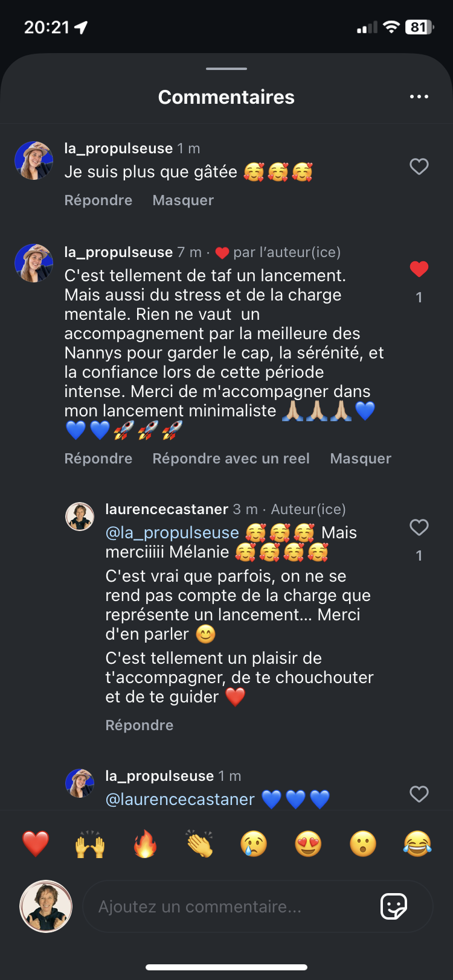Tap the crying face quick reaction emoji
This screenshot has height=980, width=453.
254,844
